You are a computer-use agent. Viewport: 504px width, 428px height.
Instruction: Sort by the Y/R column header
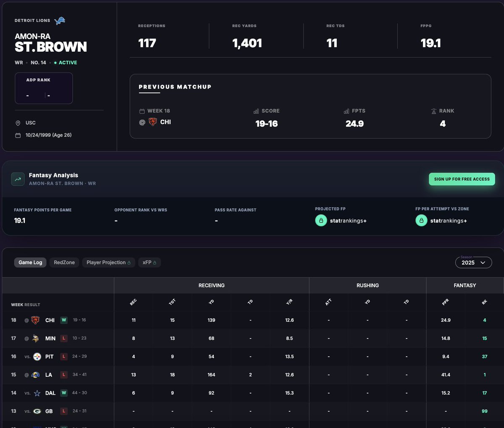289,302
